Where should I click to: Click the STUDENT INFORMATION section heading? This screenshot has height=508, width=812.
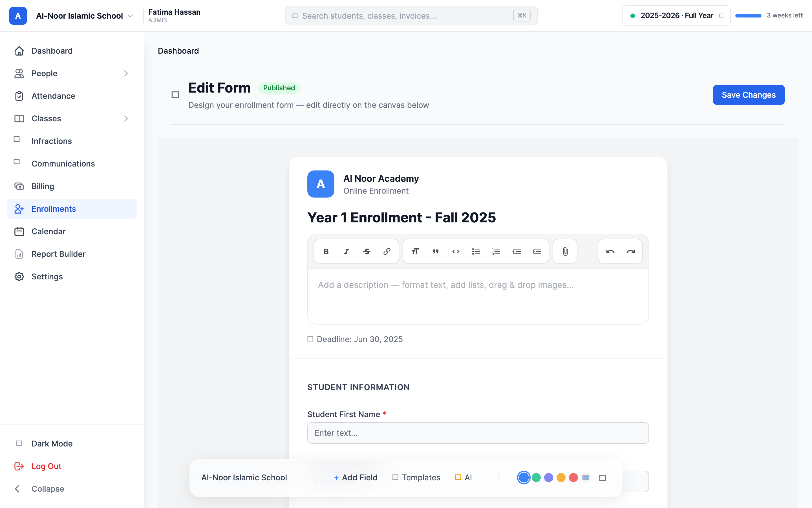click(358, 387)
